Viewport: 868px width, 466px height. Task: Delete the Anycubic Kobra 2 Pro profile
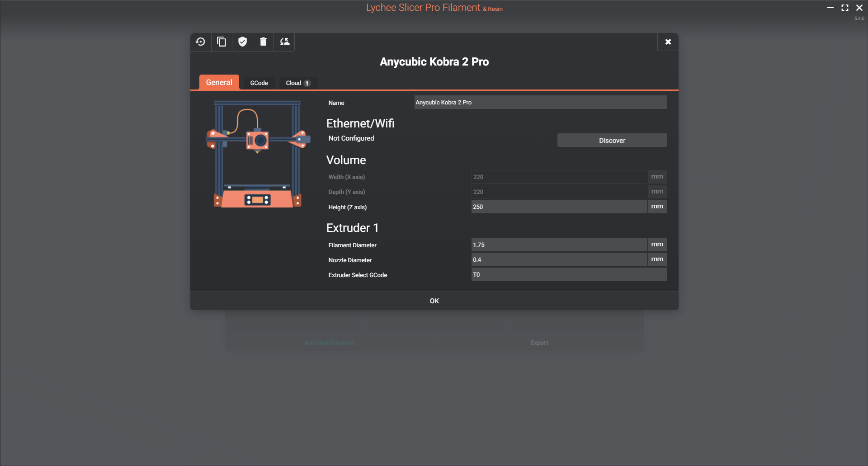coord(263,42)
